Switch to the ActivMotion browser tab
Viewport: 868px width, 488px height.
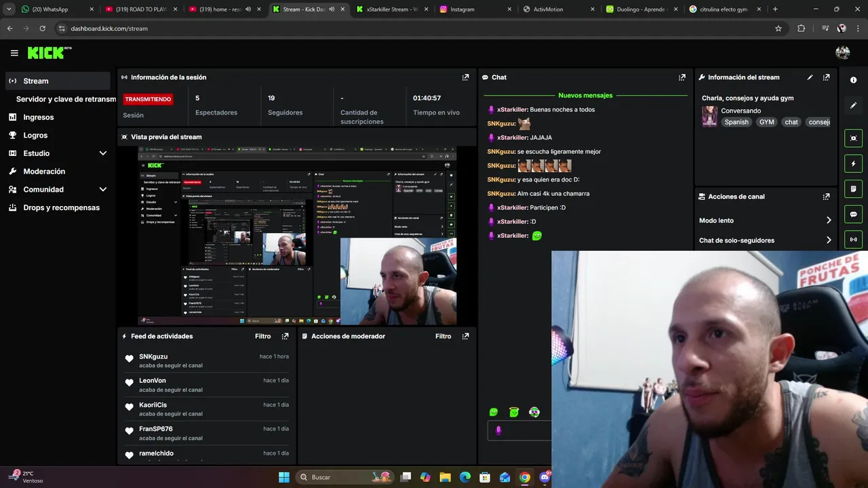(558, 9)
